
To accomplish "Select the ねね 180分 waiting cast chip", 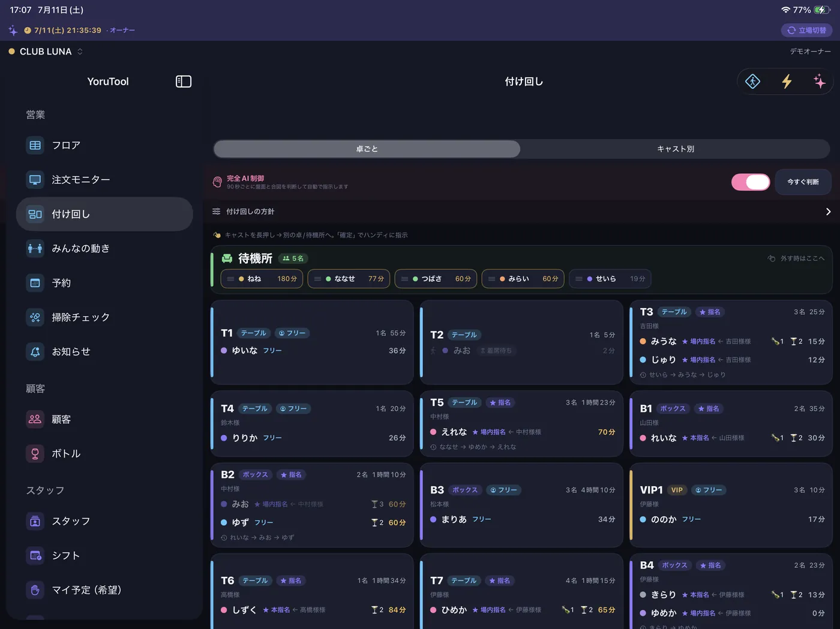I will (262, 279).
